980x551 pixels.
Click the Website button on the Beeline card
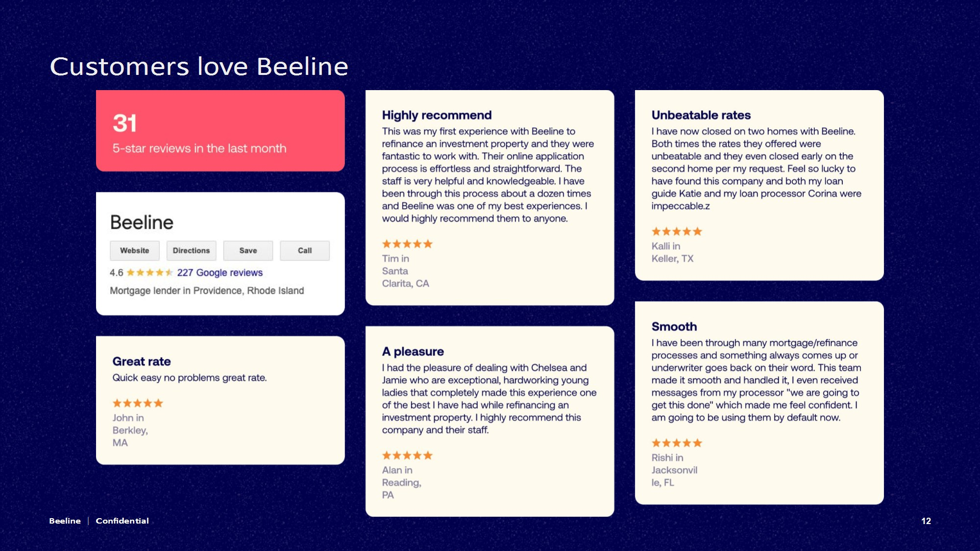point(135,250)
